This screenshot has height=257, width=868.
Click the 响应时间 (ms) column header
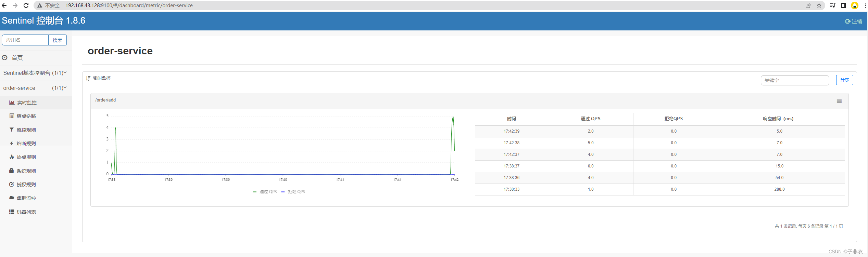[x=779, y=119]
